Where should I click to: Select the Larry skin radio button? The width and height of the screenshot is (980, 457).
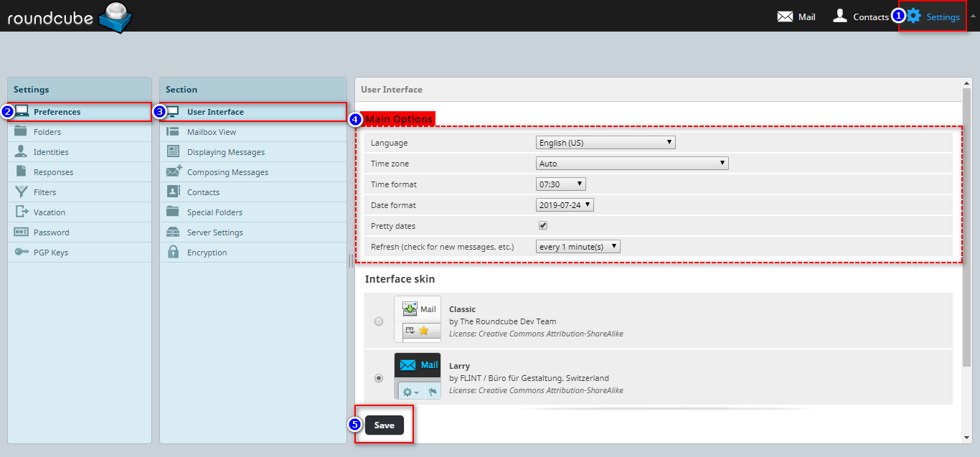click(379, 378)
